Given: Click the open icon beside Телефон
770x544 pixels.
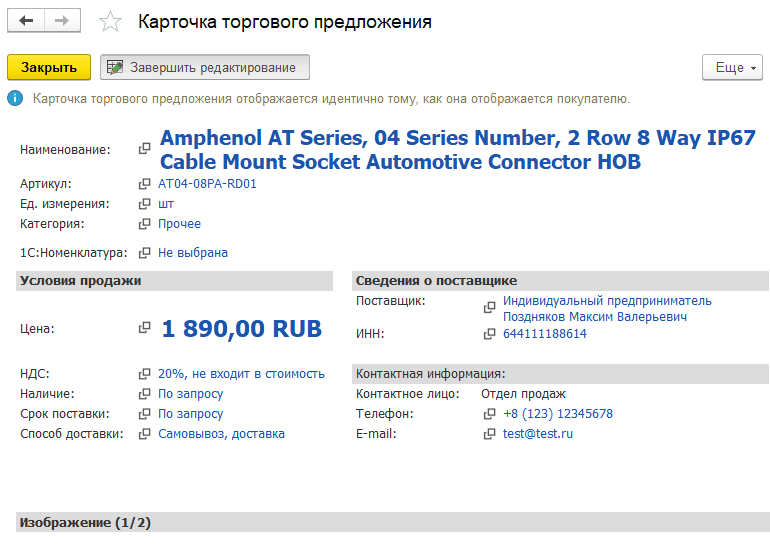Looking at the screenshot, I should [490, 414].
